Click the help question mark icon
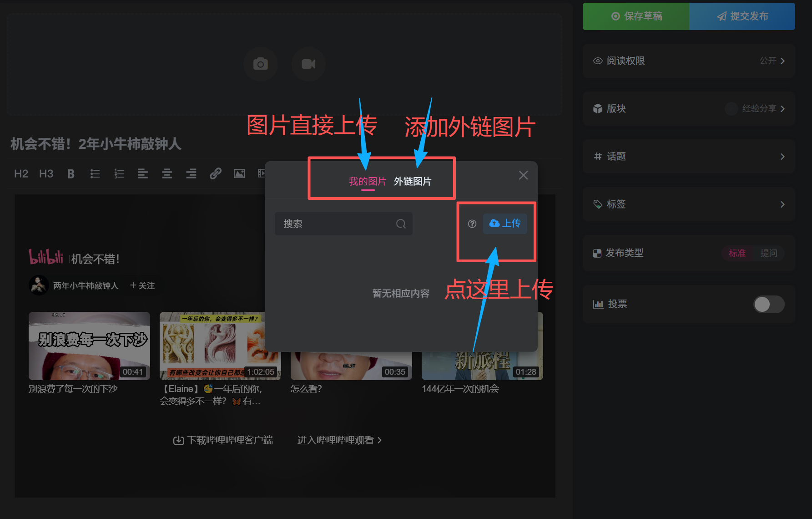This screenshot has height=519, width=812. [472, 224]
